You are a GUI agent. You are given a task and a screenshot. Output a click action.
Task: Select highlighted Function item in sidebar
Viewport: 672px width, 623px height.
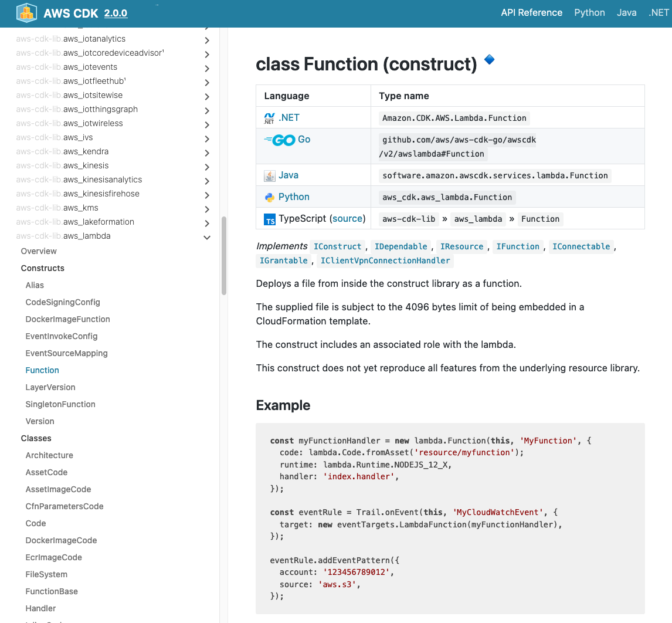(42, 370)
